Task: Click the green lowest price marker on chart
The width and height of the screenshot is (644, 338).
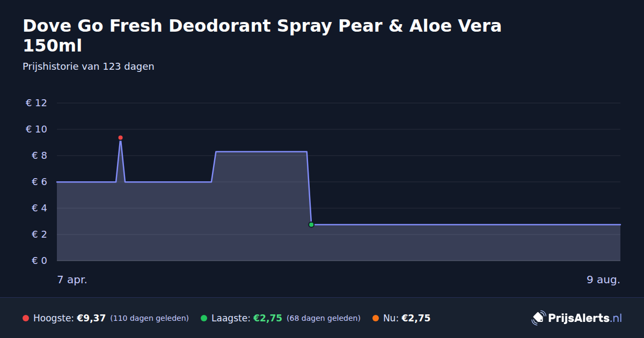Action: pos(311,225)
